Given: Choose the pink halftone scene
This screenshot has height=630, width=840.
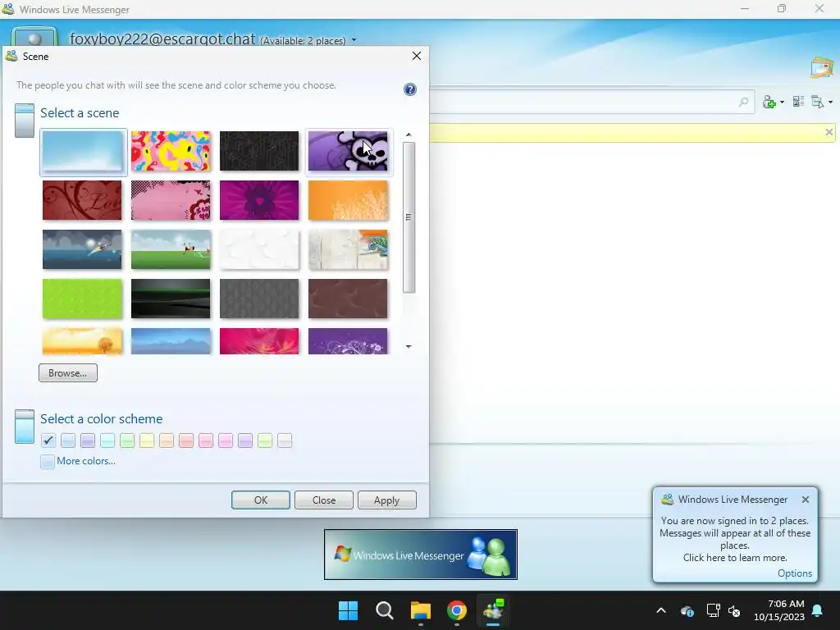Looking at the screenshot, I should coord(171,200).
